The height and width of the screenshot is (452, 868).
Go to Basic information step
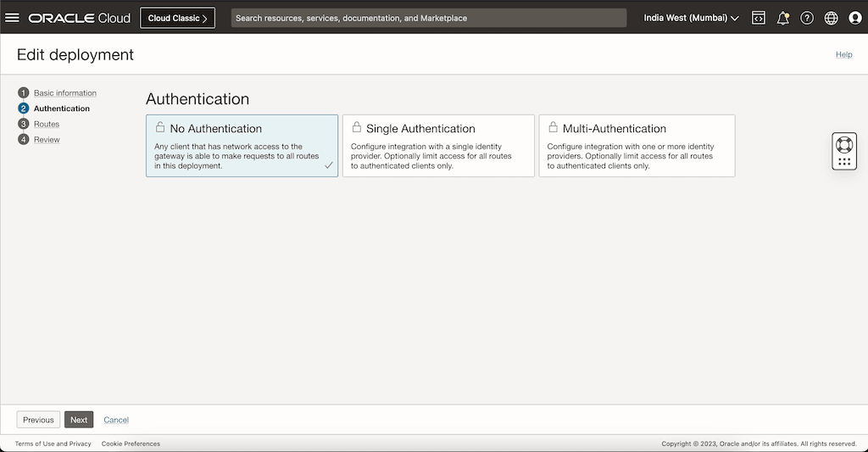(x=64, y=93)
